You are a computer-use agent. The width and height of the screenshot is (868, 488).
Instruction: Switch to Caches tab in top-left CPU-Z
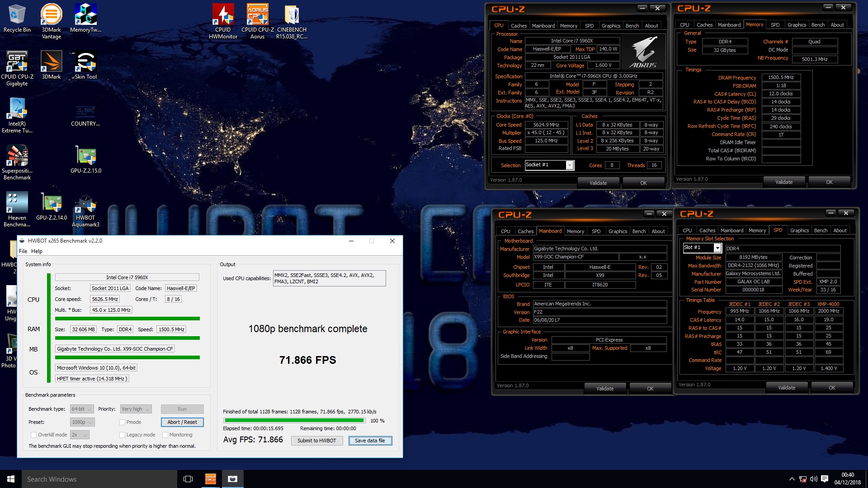(519, 26)
